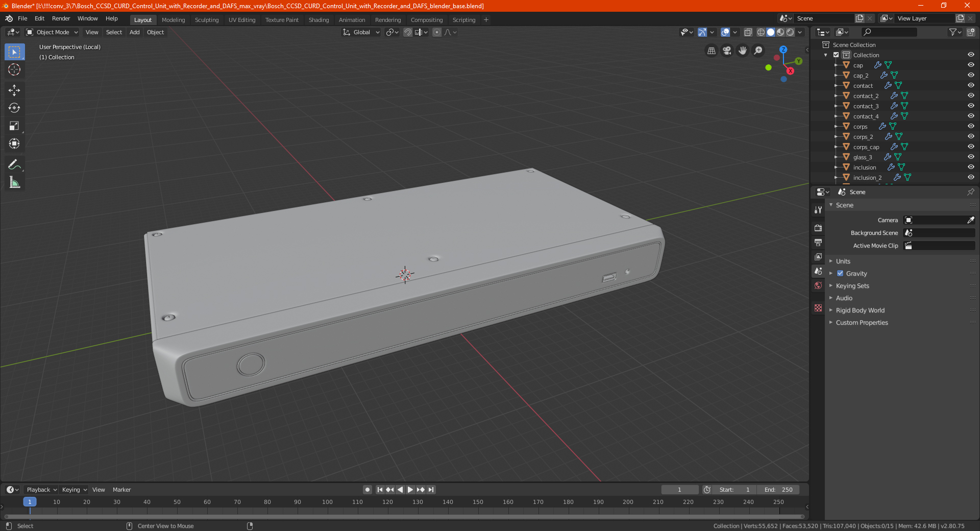
Task: Open the Object Mode dropdown
Action: point(52,32)
